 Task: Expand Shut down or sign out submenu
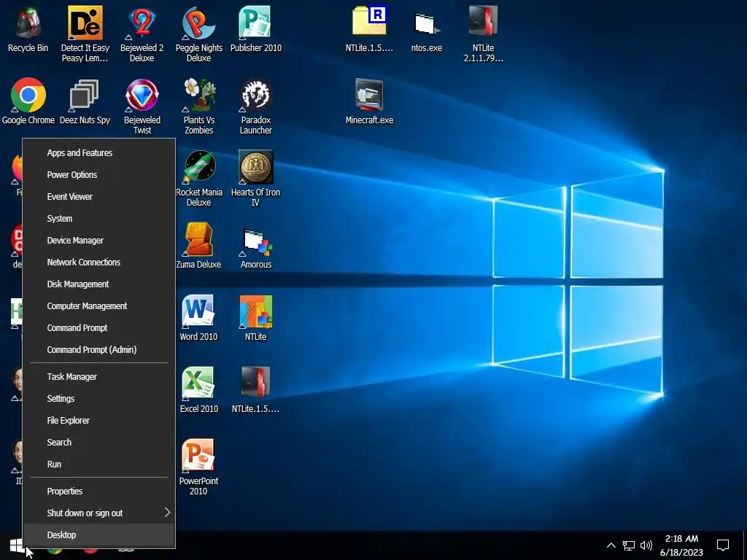(99, 513)
